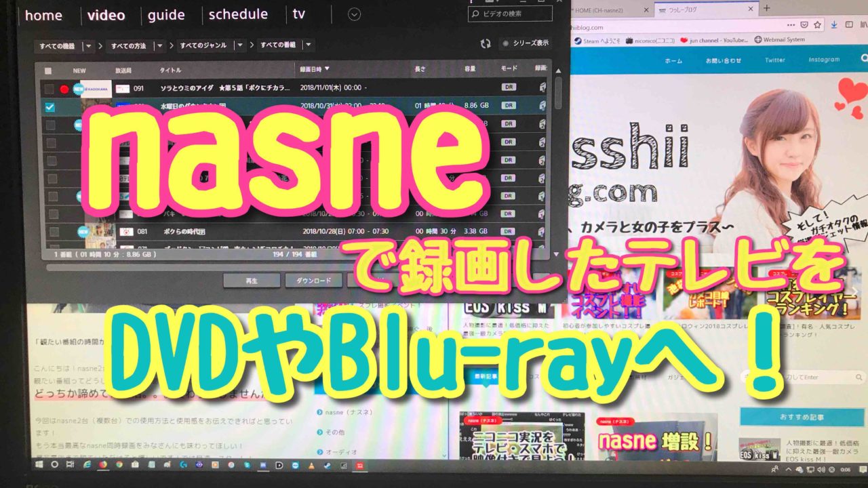Click the ビデオの検索 search field
This screenshot has height=488, width=868.
pos(509,14)
